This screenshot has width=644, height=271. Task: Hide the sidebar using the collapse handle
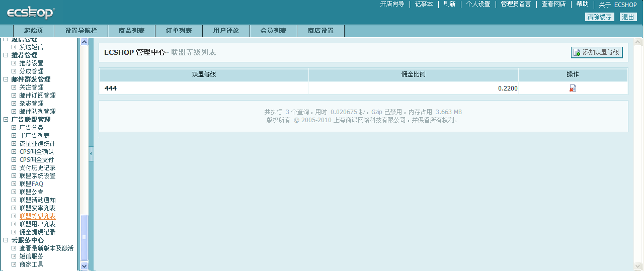click(91, 154)
